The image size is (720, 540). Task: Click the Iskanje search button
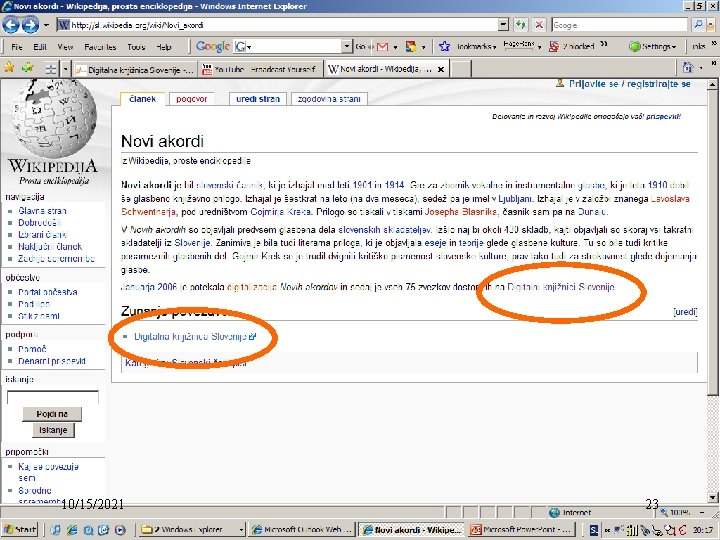coord(53,430)
